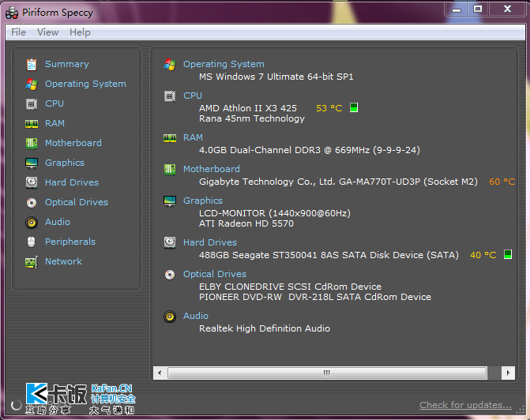This screenshot has width=530, height=420.
Task: Click green temperature indicator next to CPU 53 °C
Action: 354,107
